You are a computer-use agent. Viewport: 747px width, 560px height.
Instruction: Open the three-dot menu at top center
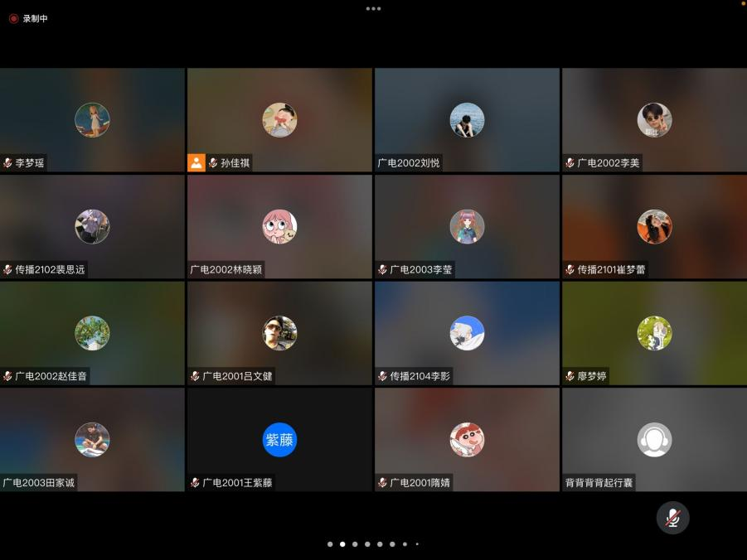point(373,8)
